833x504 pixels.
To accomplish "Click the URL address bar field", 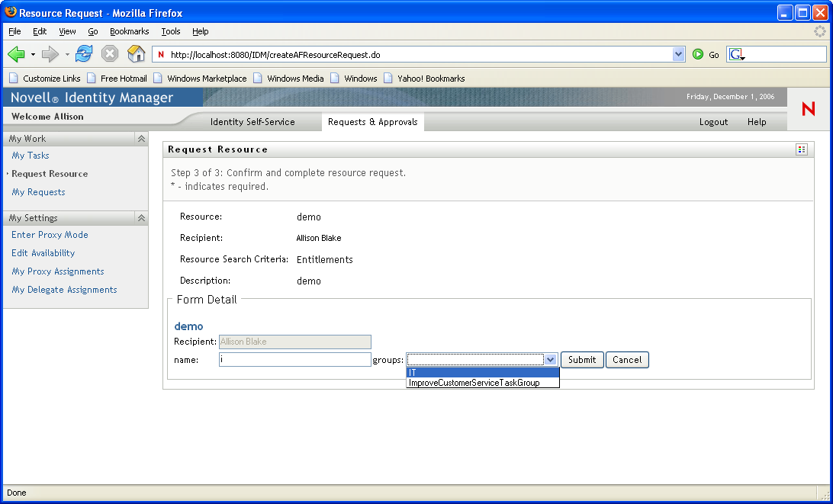I will 420,54.
